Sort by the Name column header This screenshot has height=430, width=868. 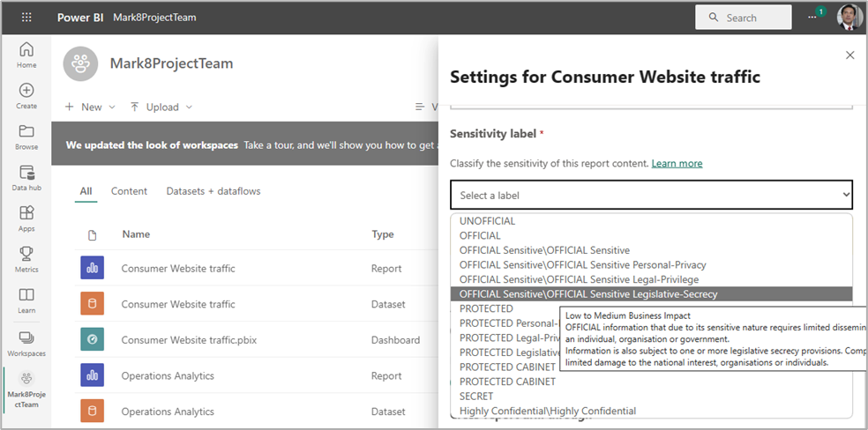[136, 234]
